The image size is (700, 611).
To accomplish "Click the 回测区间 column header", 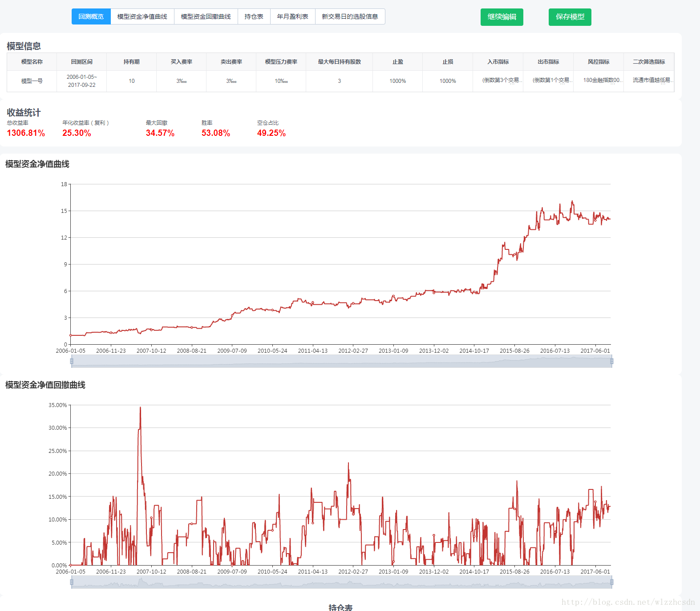I will (82, 62).
